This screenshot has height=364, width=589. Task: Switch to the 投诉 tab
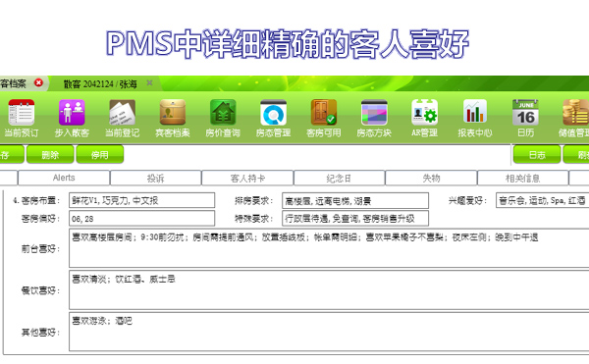[155, 178]
